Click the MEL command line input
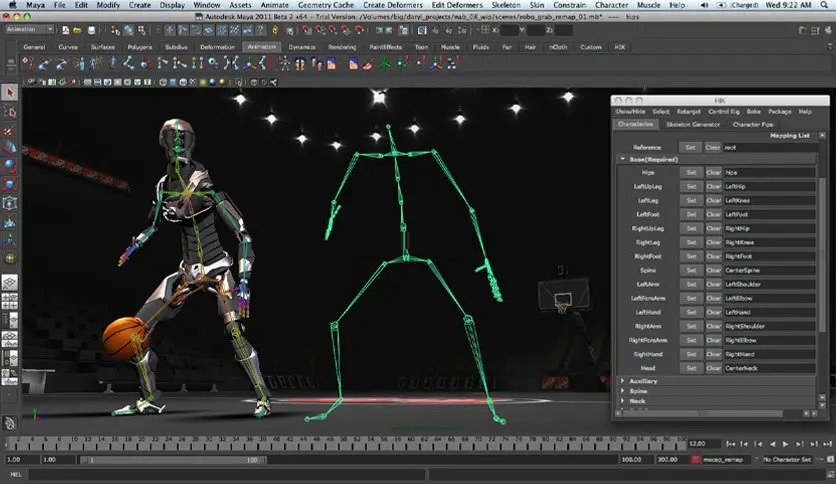Screen dimensions: 836x484 point(227,474)
